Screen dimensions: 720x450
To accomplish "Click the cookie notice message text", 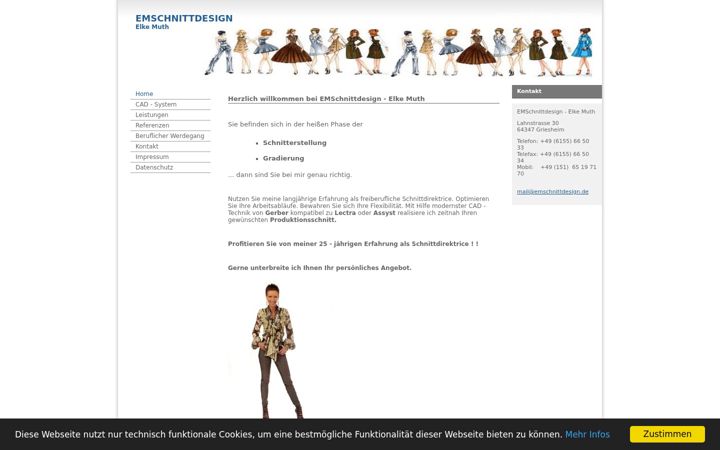I will tap(288, 434).
